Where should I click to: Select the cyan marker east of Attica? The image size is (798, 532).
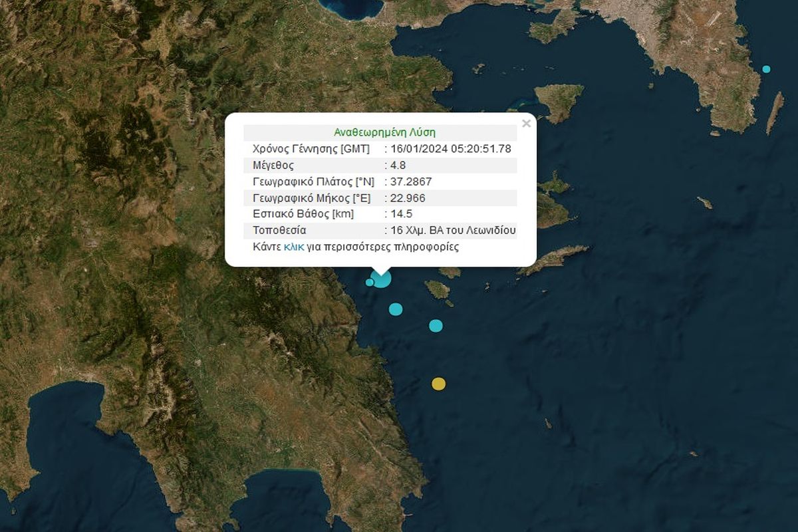pyautogui.click(x=766, y=69)
